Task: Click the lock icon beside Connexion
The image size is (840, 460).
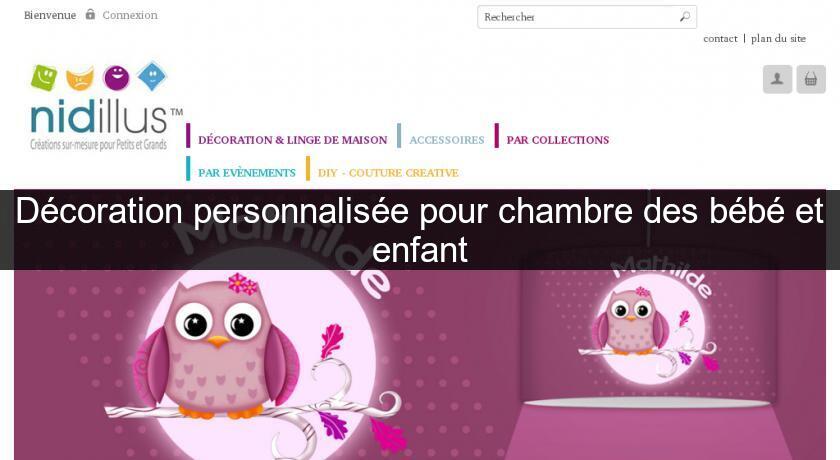Action: tap(90, 14)
